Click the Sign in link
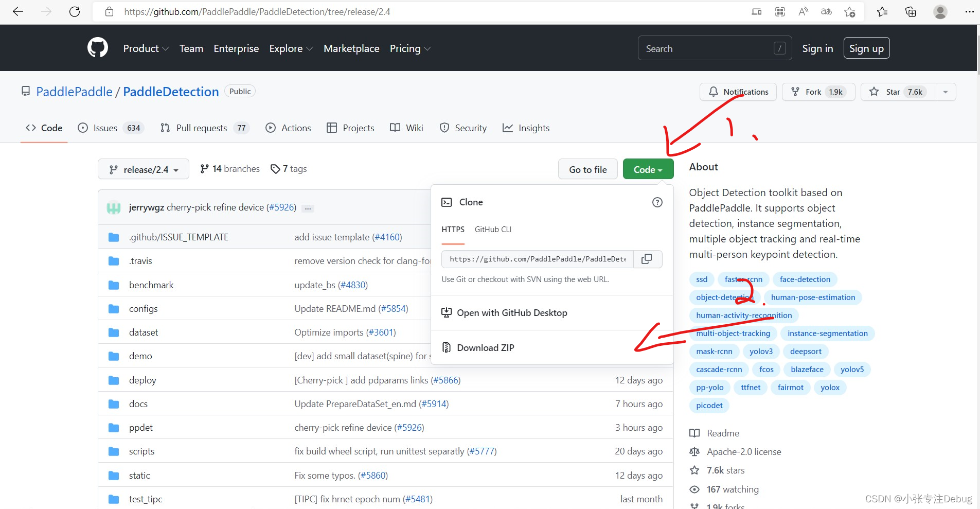Image resolution: width=980 pixels, height=509 pixels. [x=817, y=48]
